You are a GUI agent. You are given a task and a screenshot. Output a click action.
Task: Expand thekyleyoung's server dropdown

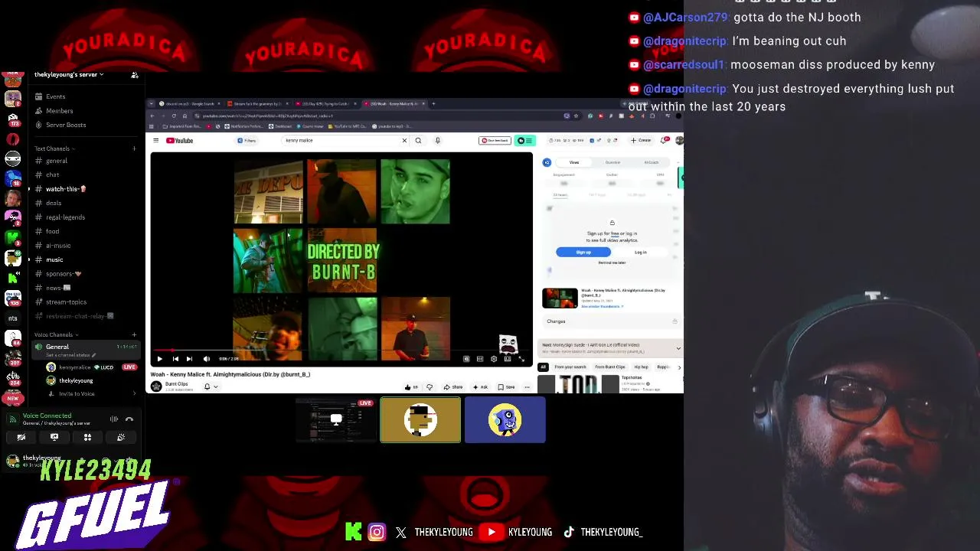click(x=69, y=75)
